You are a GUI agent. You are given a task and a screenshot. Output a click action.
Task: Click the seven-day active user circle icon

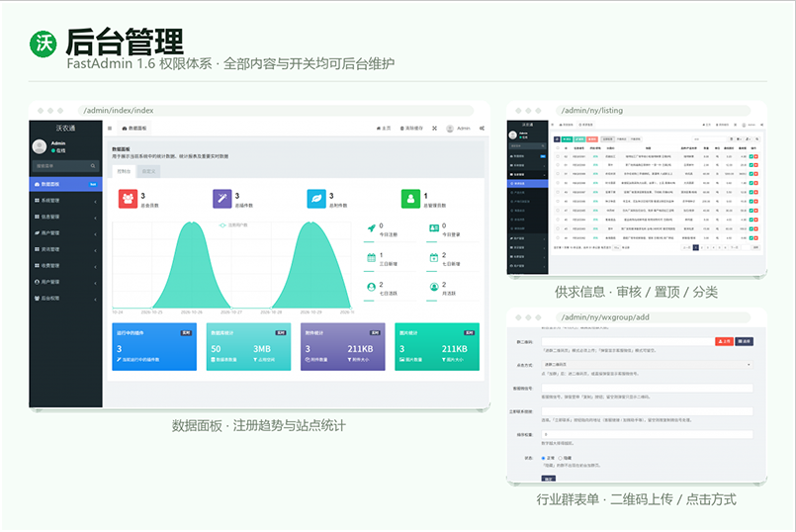point(371,287)
